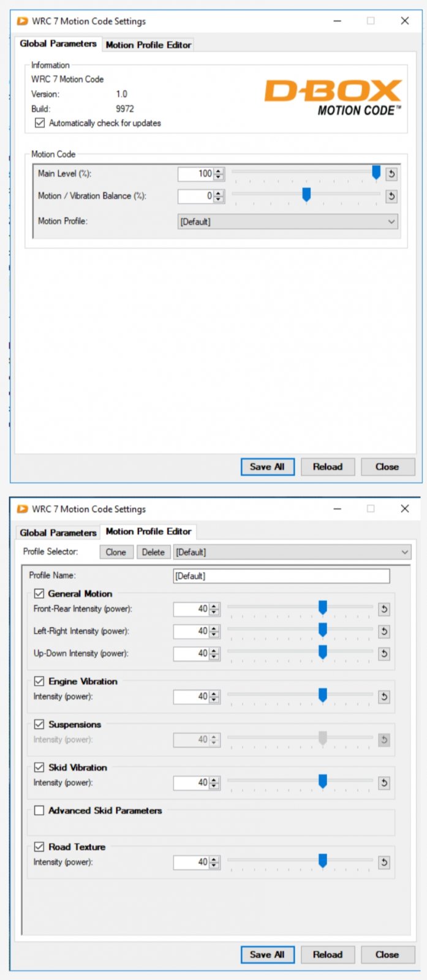
Task: Click Reload in the lower window
Action: (328, 954)
